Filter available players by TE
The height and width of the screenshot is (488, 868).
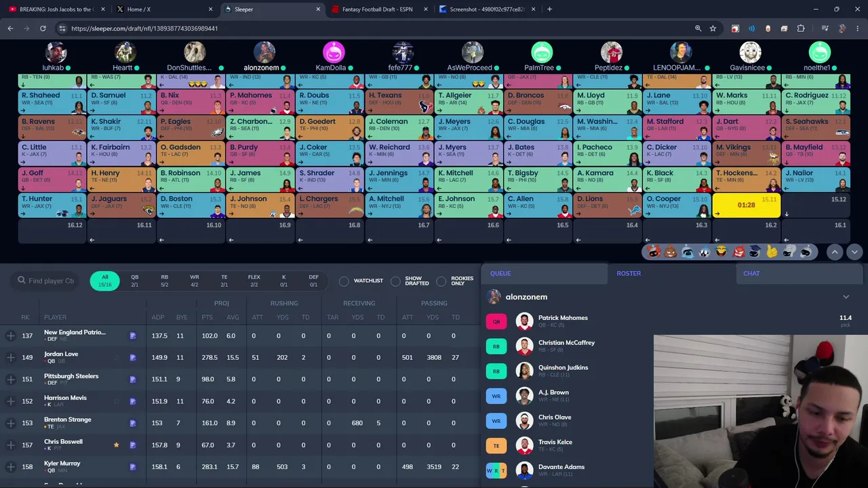point(224,281)
